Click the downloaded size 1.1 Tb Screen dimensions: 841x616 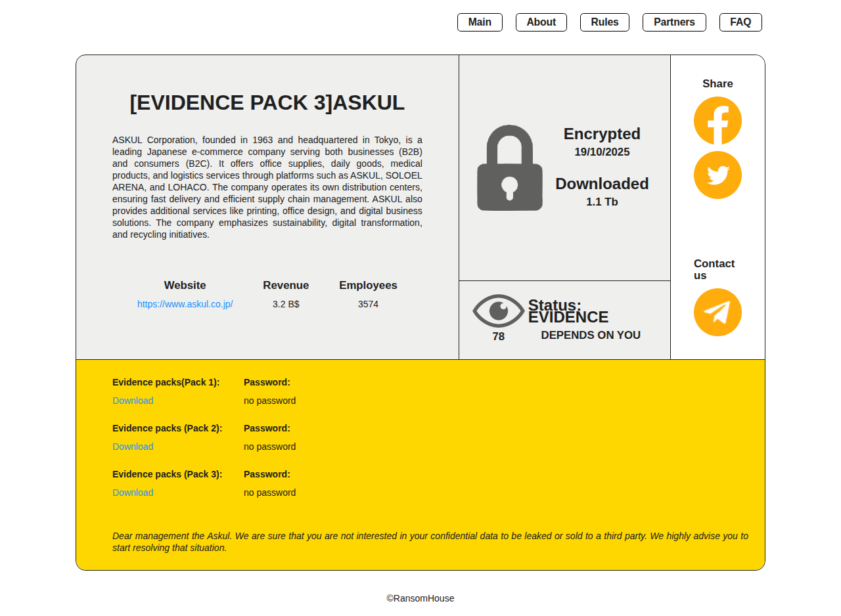(x=602, y=202)
